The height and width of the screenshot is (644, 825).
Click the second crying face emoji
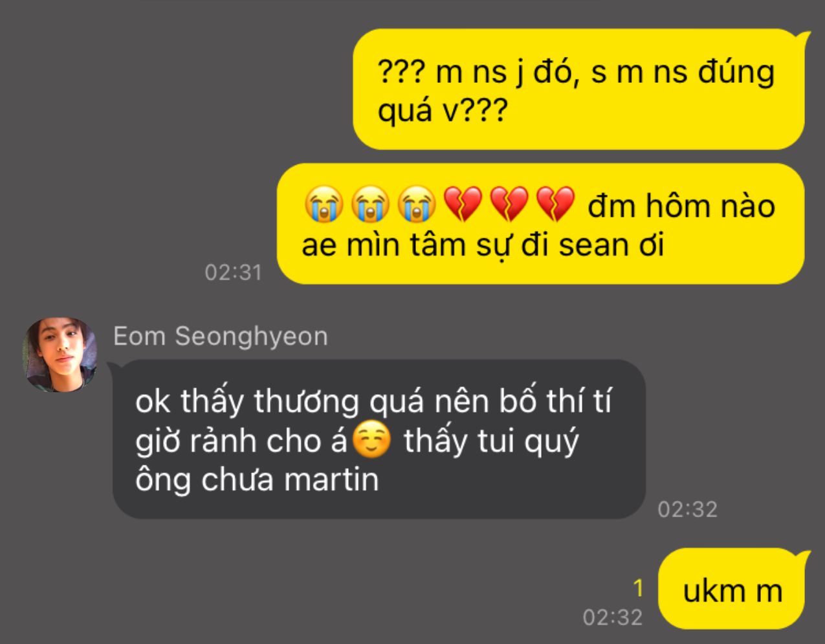(x=371, y=205)
